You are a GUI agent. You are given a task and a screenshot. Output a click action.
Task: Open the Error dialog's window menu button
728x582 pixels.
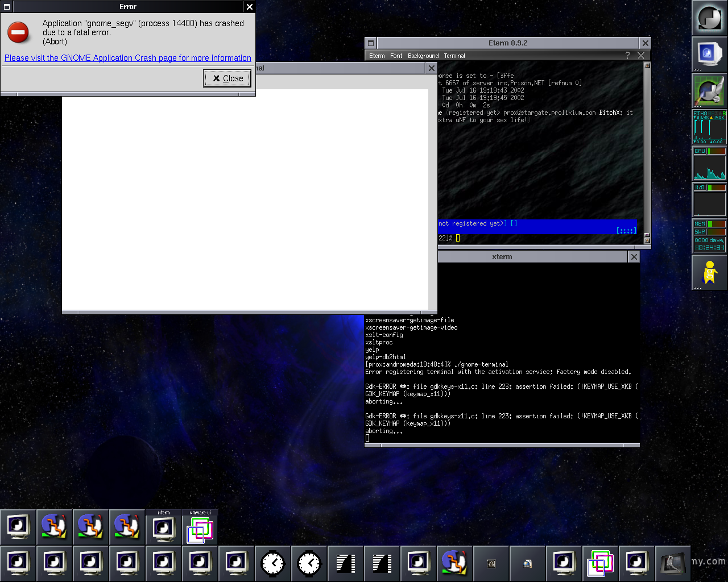click(x=7, y=7)
